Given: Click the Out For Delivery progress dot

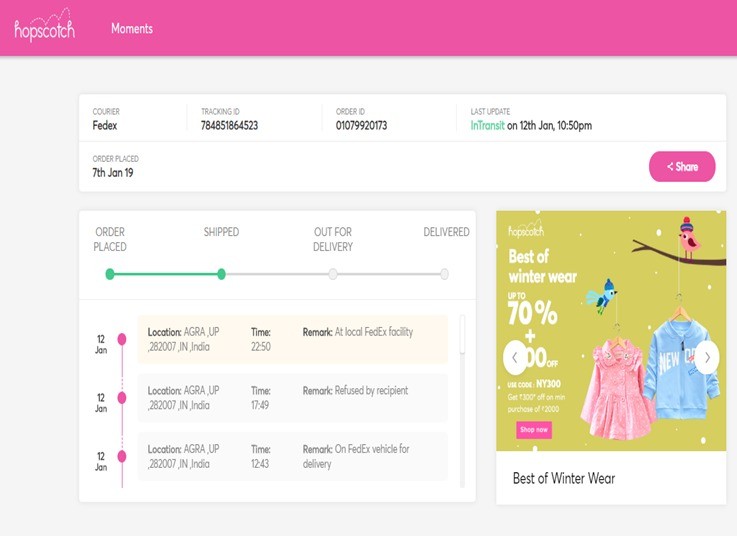Looking at the screenshot, I should point(333,274).
